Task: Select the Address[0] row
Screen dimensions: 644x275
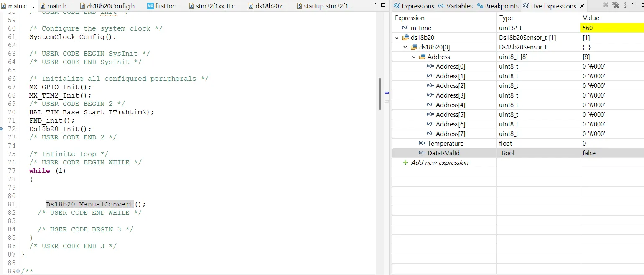Action: [x=518, y=67]
